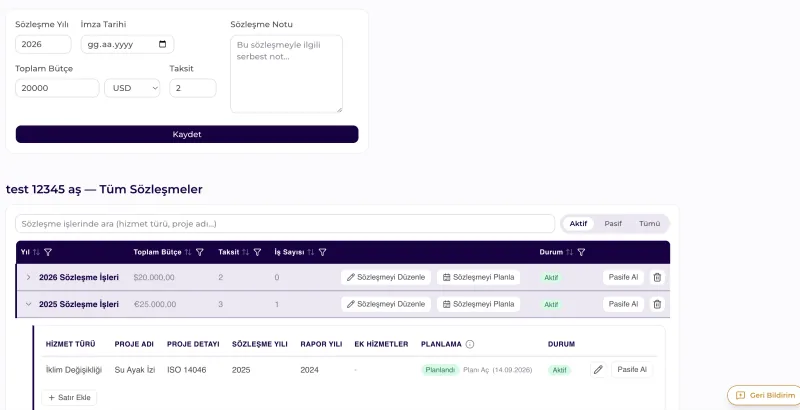Sort by Toplam Bütçe column
Screen dimensions: 800x410
pyautogui.click(x=188, y=252)
